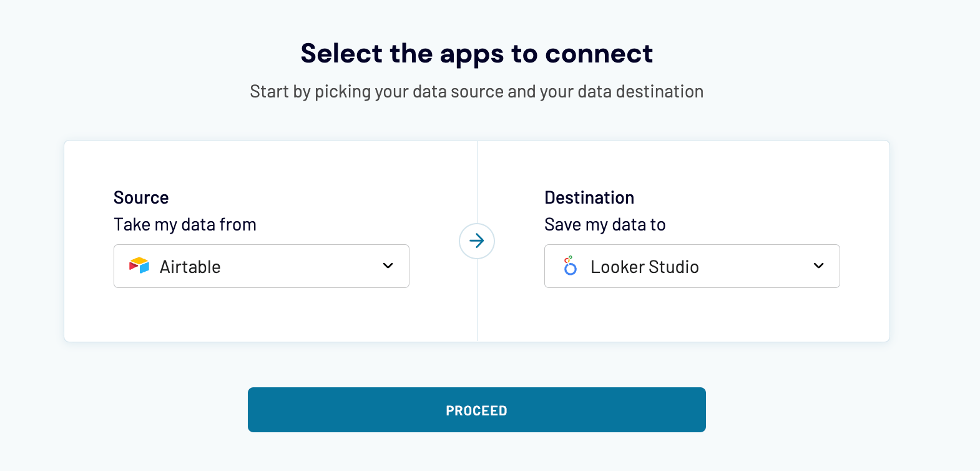
Task: Open the destination app dropdown showing Looker Studio
Action: [x=692, y=266]
